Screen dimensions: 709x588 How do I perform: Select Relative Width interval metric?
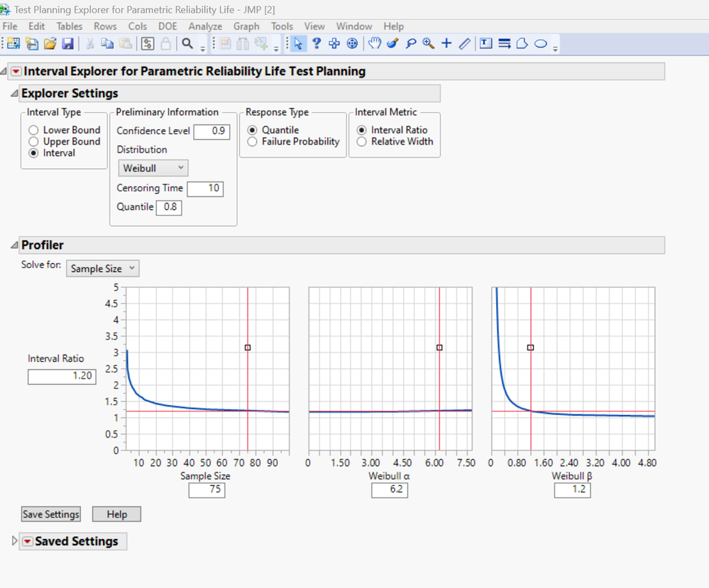pos(362,142)
